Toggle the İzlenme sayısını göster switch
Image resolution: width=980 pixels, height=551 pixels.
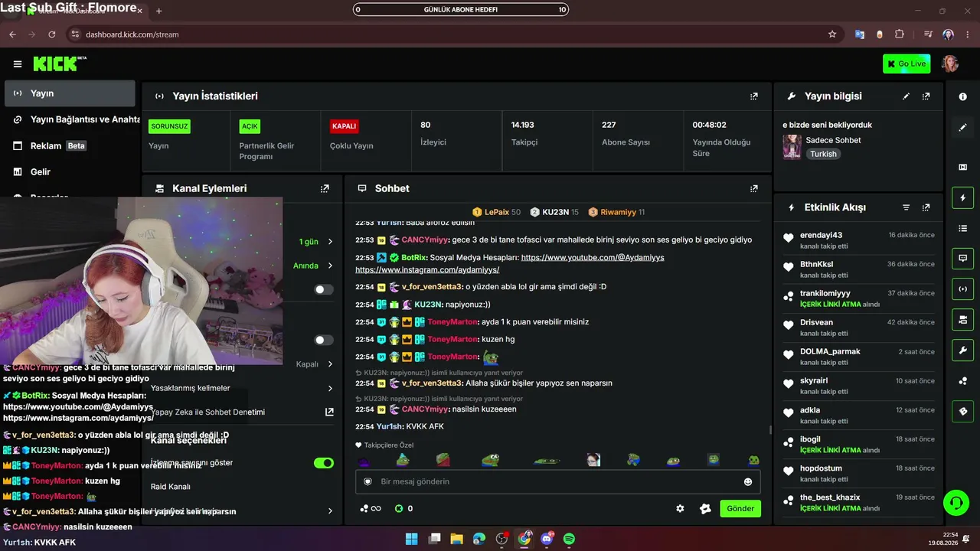coord(324,463)
